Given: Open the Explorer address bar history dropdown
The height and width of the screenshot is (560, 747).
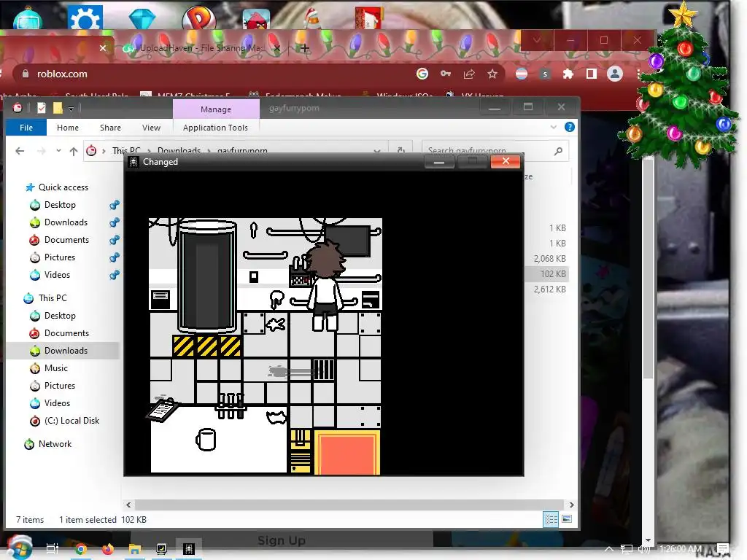Looking at the screenshot, I should 377,151.
